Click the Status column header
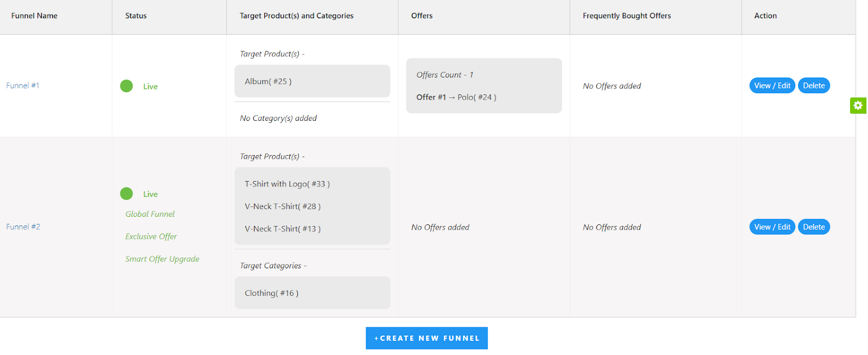The width and height of the screenshot is (868, 355). [x=136, y=16]
